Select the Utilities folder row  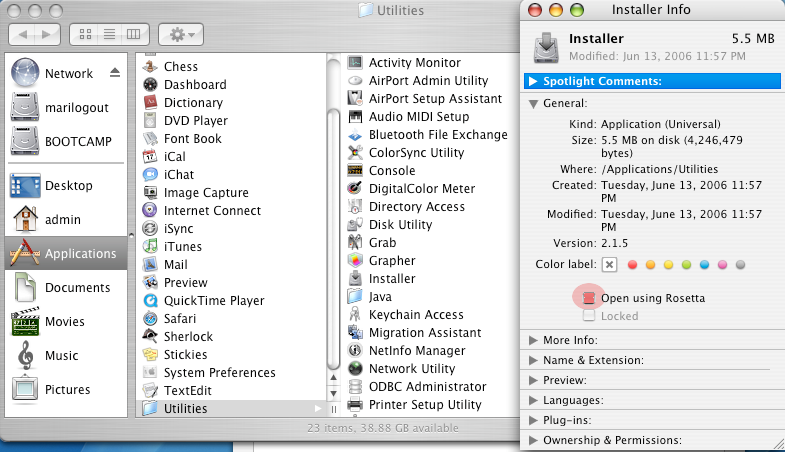tap(231, 408)
